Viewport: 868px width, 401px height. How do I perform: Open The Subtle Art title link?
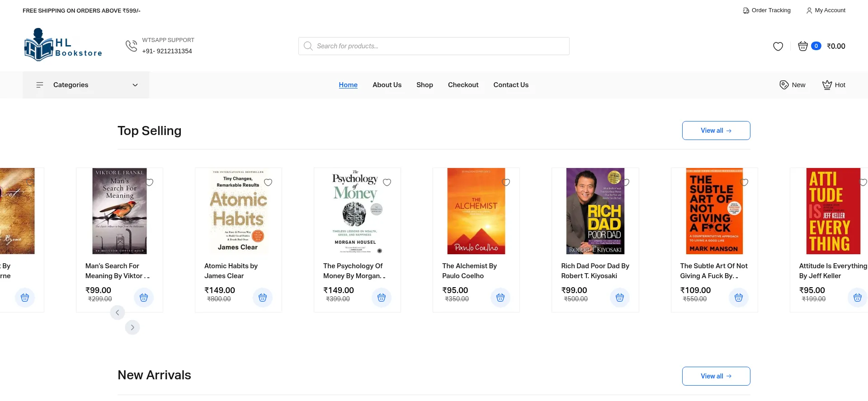pos(714,271)
